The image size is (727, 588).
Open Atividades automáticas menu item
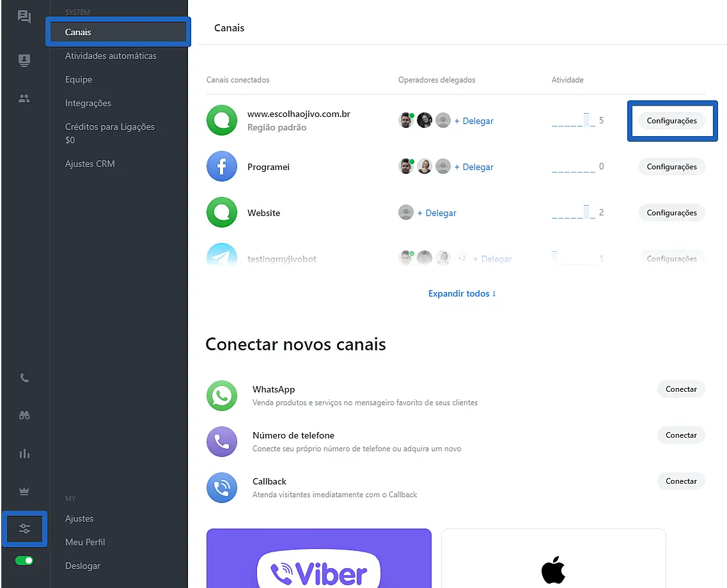click(111, 56)
